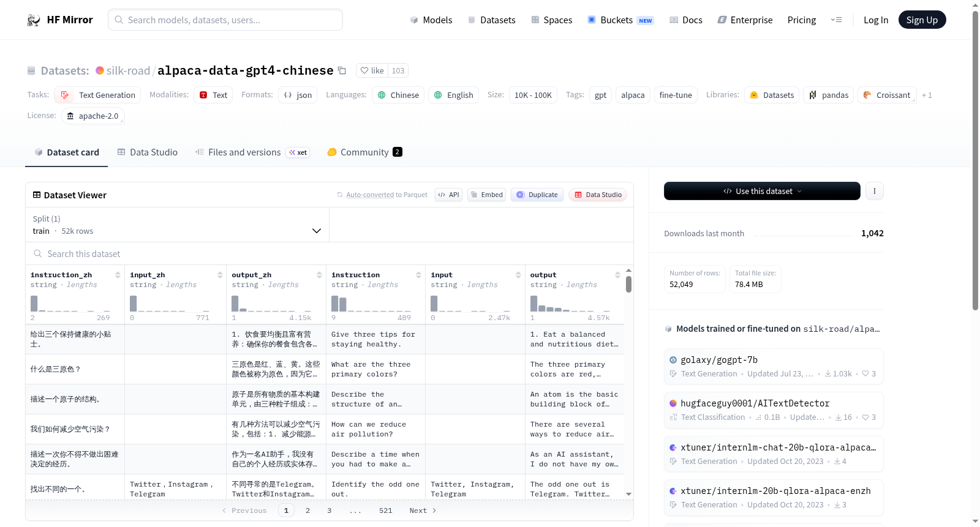Go to page 3 of the viewer
Viewport: 980px width, 527px height.
coord(329,510)
